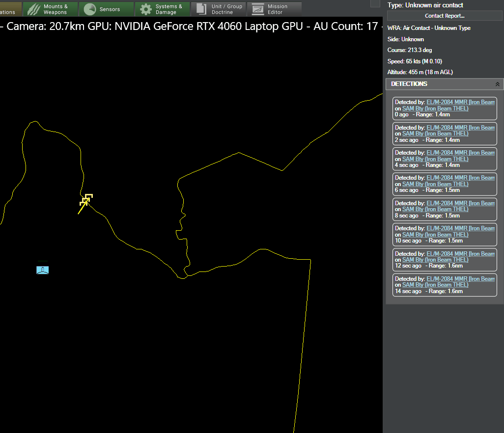504x433 pixels.
Task: Open Mounts & Weapons panel
Action: pyautogui.click(x=51, y=9)
